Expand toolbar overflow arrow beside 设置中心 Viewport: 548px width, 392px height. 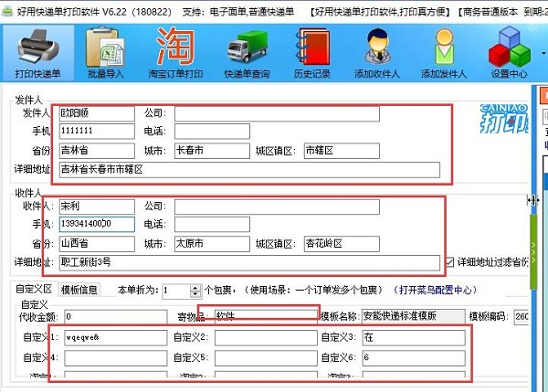[x=543, y=54]
